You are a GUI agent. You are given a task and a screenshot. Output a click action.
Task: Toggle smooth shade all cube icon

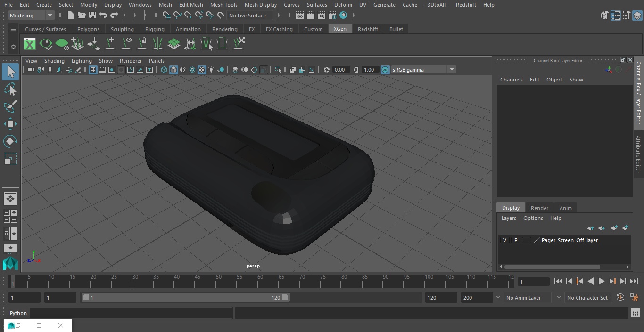[x=173, y=70]
